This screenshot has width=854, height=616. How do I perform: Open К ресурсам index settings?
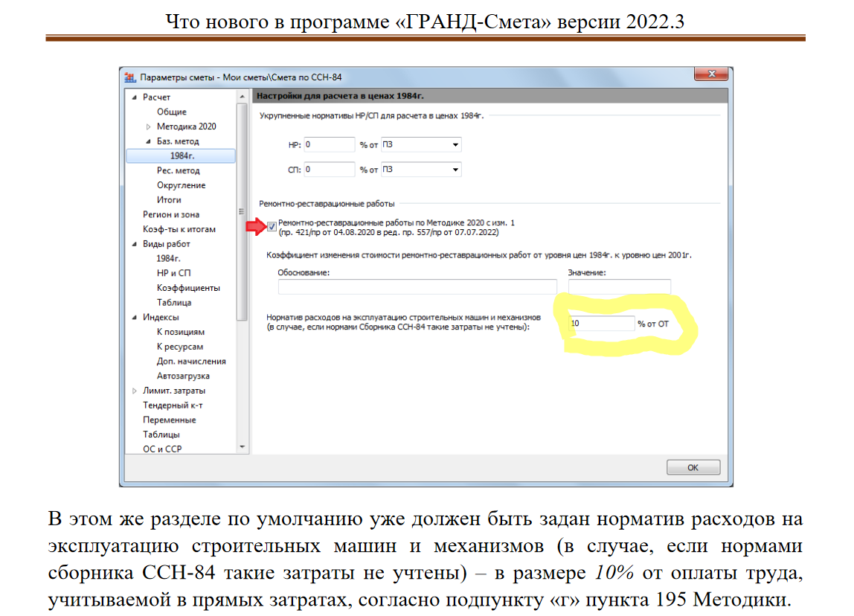[180, 347]
